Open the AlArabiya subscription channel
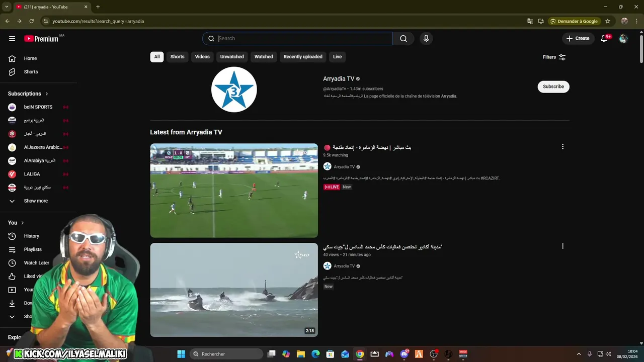The width and height of the screenshot is (644, 362). pos(38,160)
